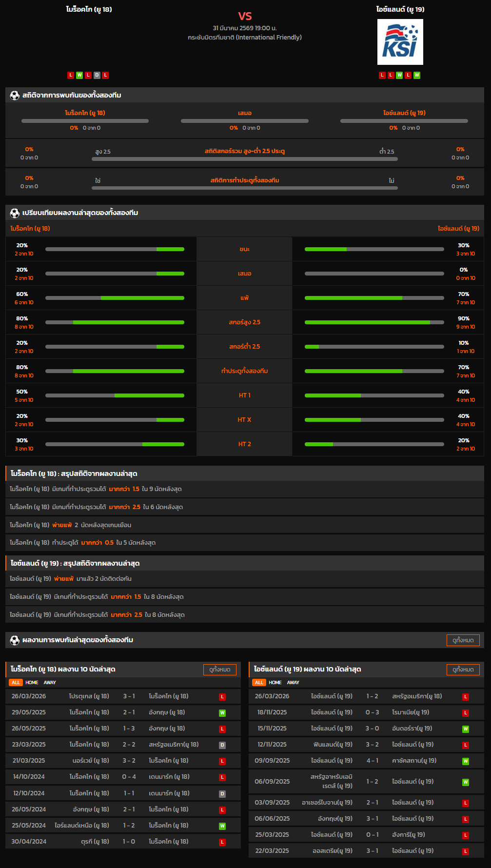Click the KSI Iceland team logo
Viewport: 491px width, 868px height.
(x=400, y=42)
